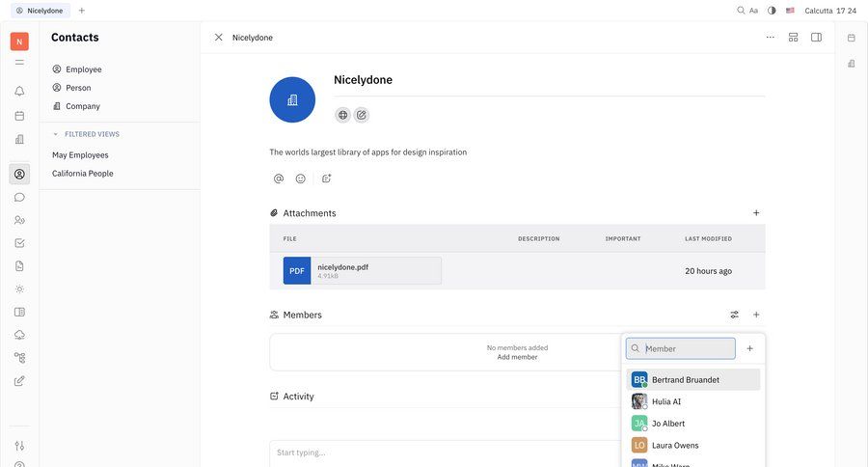The width and height of the screenshot is (868, 467).
Task: Open Members view settings sliders icon
Action: [735, 315]
